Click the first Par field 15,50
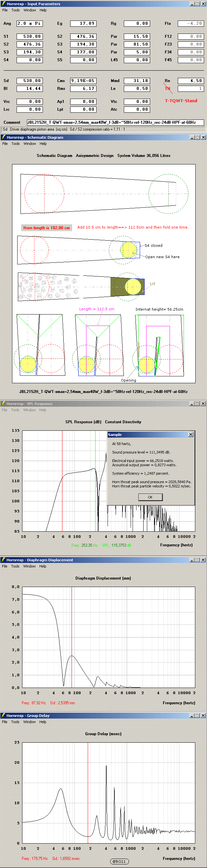This screenshot has width=207, height=868. click(137, 36)
